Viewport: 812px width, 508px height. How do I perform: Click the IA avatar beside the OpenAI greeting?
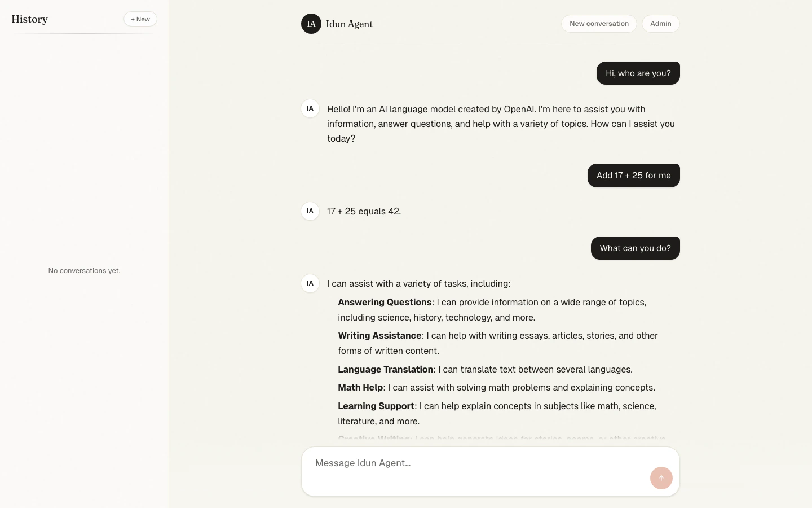(x=310, y=108)
